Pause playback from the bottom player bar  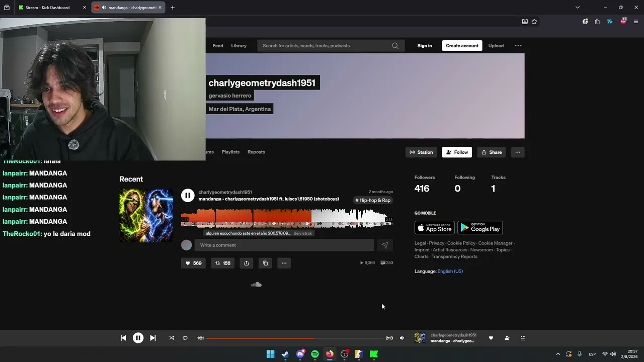click(x=138, y=338)
